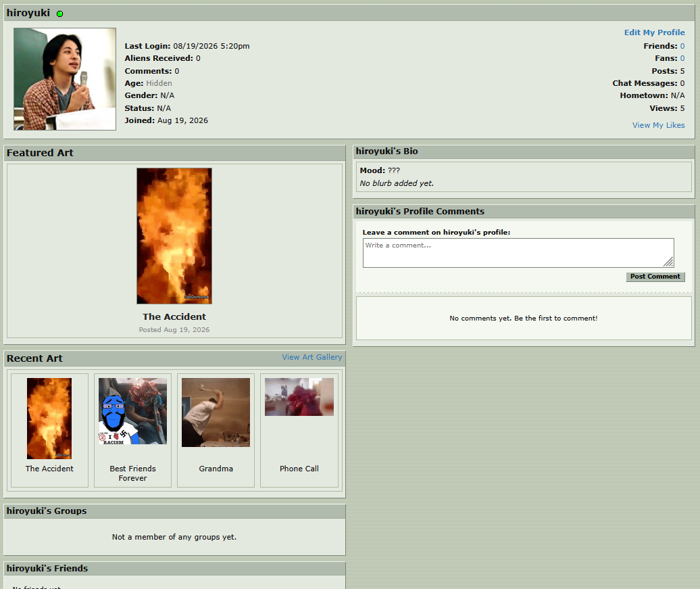Click the Chat Messages: 0 stat
The image size is (700, 589).
click(648, 83)
